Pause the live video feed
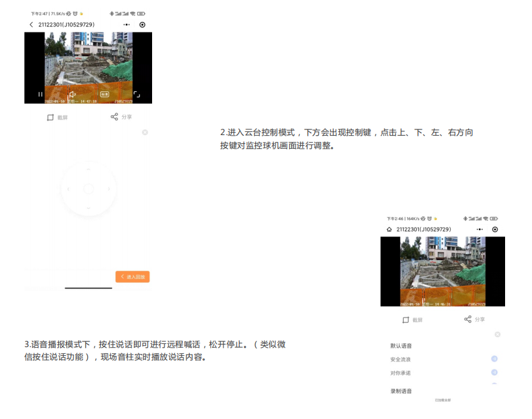Viewport: 532px width, 419px height. pos(41,94)
